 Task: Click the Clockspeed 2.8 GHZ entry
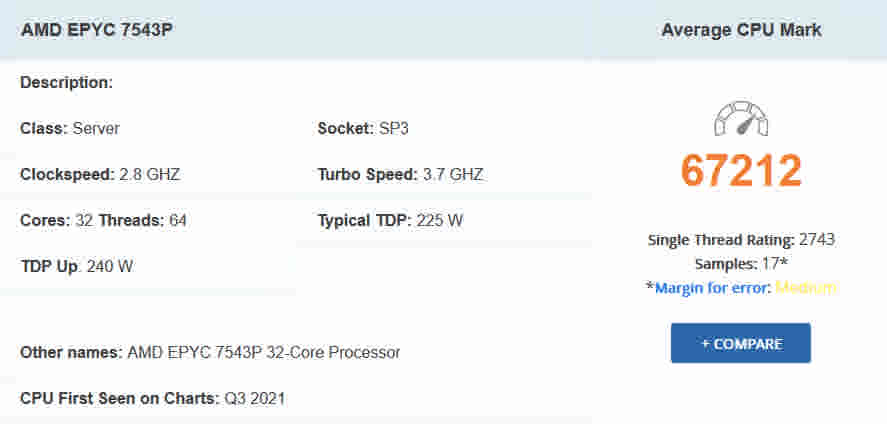click(100, 174)
